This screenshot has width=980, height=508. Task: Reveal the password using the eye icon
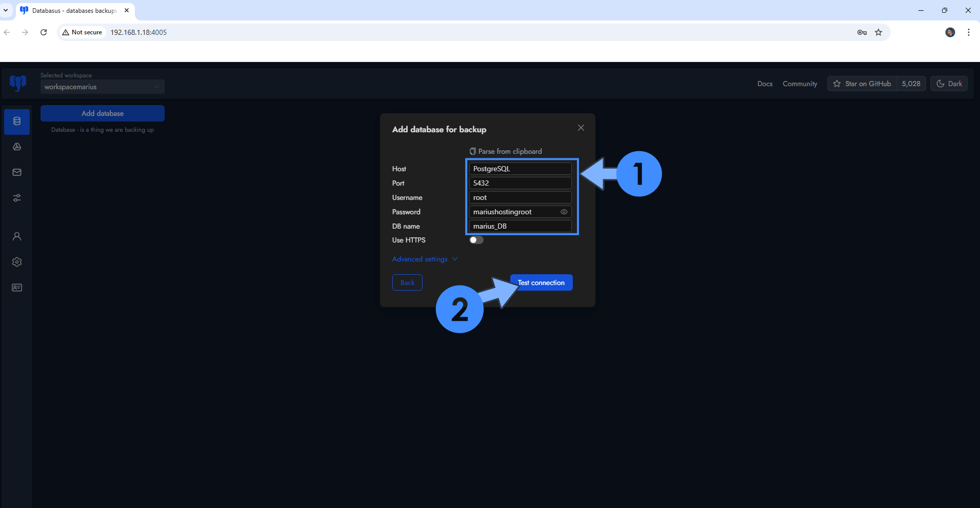click(x=564, y=212)
